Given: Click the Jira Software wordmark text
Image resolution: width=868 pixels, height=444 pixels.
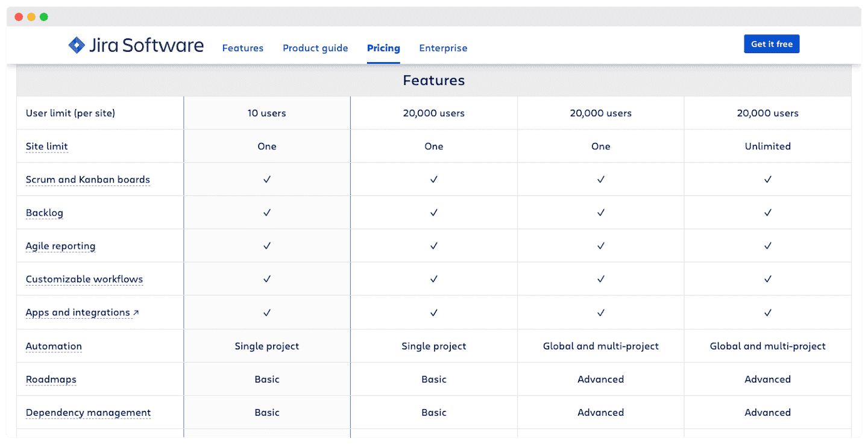Looking at the screenshot, I should 146,45.
